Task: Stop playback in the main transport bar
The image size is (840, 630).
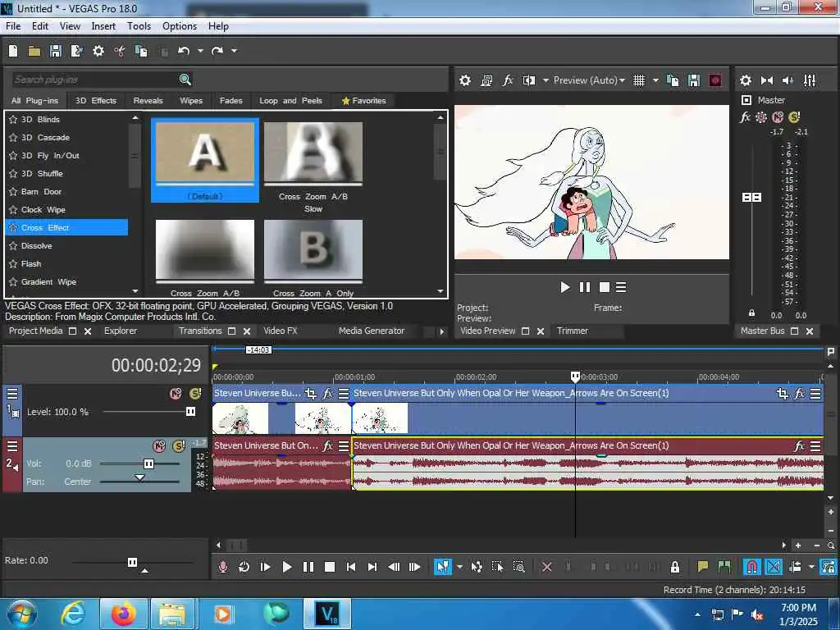Action: click(330, 567)
